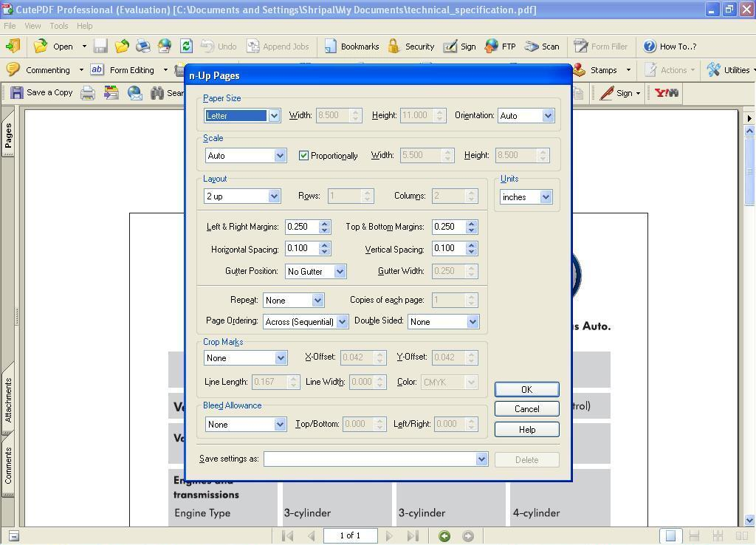Image resolution: width=756 pixels, height=545 pixels.
Task: Click the Stamps toolbar icon
Action: pos(579,70)
